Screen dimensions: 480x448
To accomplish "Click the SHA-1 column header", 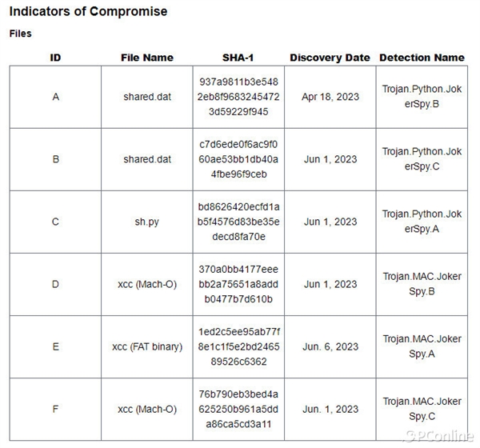I will (x=238, y=58).
